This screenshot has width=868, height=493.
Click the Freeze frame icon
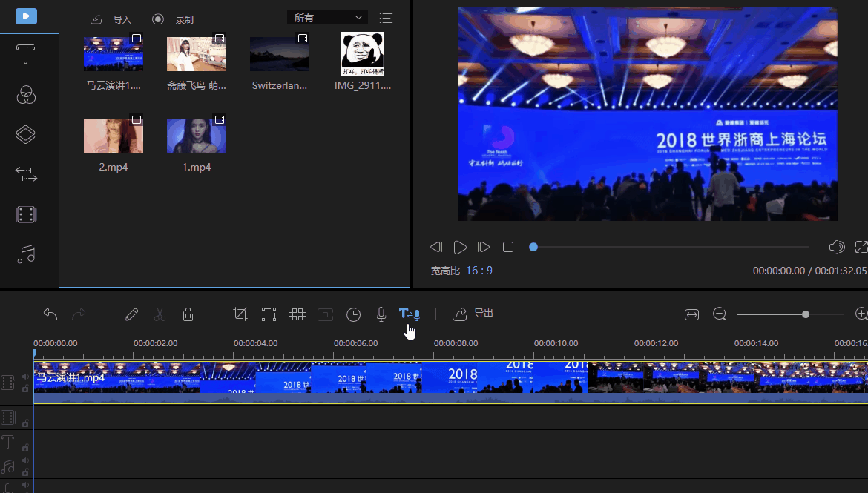pos(325,315)
